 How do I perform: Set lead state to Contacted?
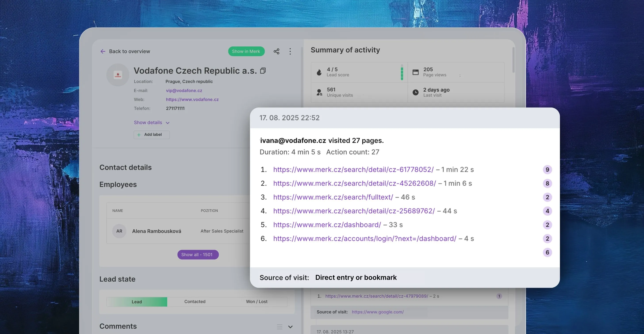pos(195,302)
